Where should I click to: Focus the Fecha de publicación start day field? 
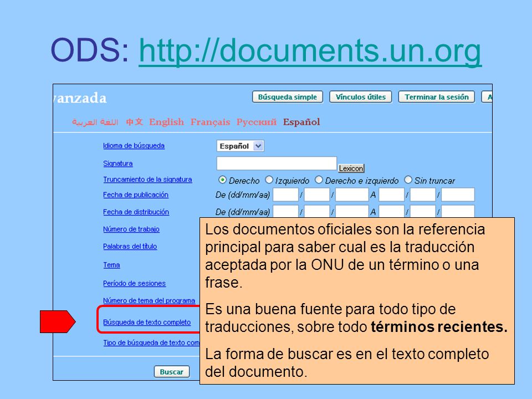pos(286,195)
